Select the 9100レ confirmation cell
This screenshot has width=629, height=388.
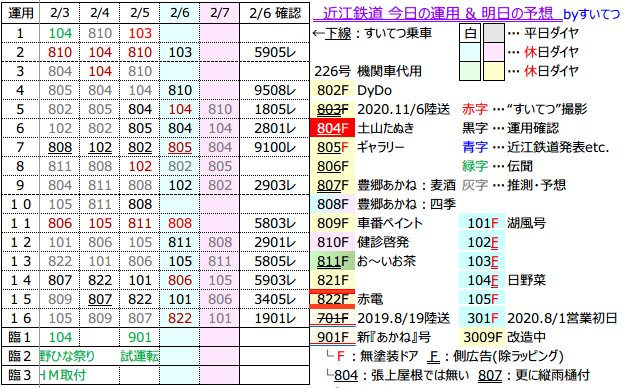point(275,147)
